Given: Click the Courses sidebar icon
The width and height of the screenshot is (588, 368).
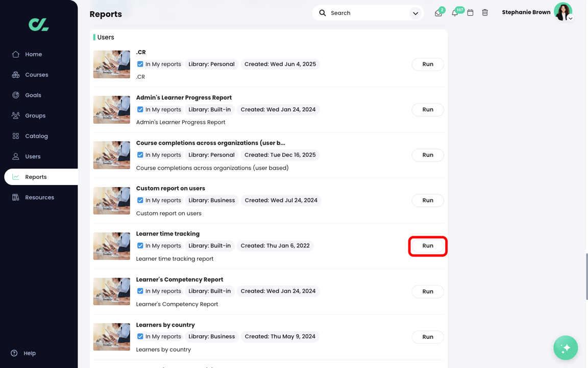Looking at the screenshot, I should [16, 75].
